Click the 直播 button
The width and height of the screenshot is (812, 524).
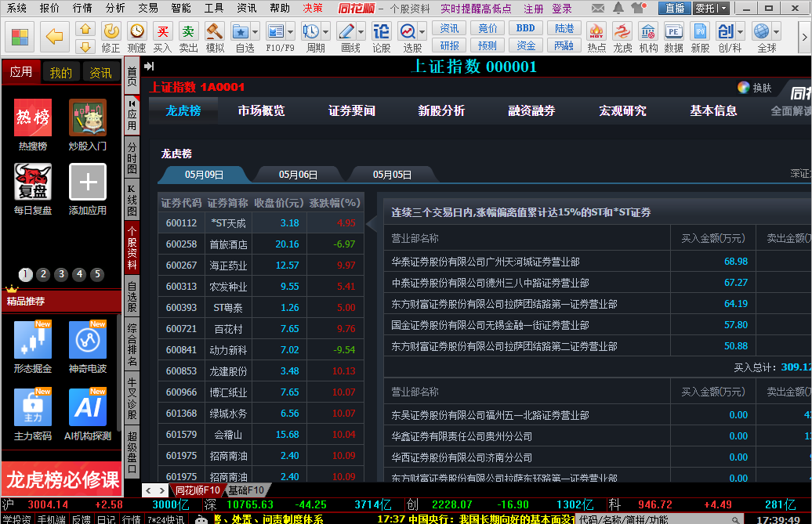point(674,9)
